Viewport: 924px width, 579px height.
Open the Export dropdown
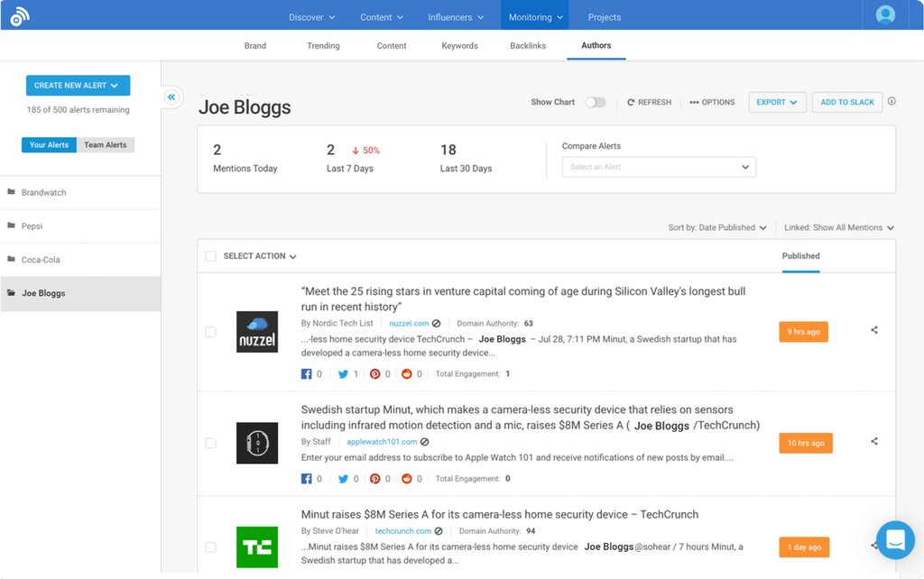point(777,102)
